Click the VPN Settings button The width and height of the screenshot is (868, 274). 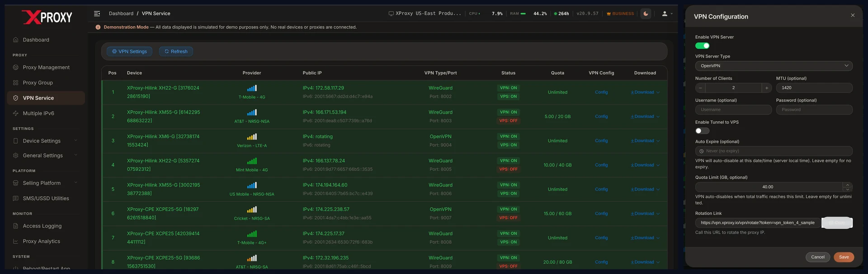pyautogui.click(x=129, y=52)
